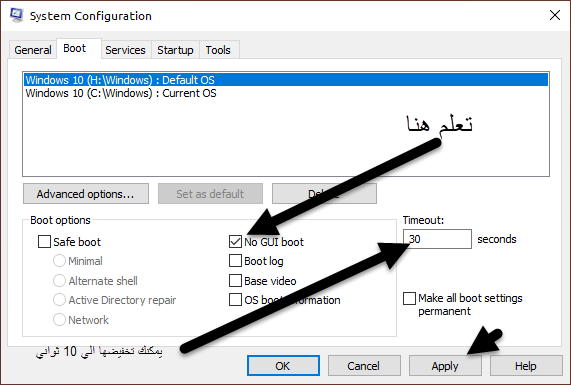This screenshot has width=571, height=385.
Task: Select Windows 10 (H:\Windows) Default OS entry
Action: coord(286,80)
